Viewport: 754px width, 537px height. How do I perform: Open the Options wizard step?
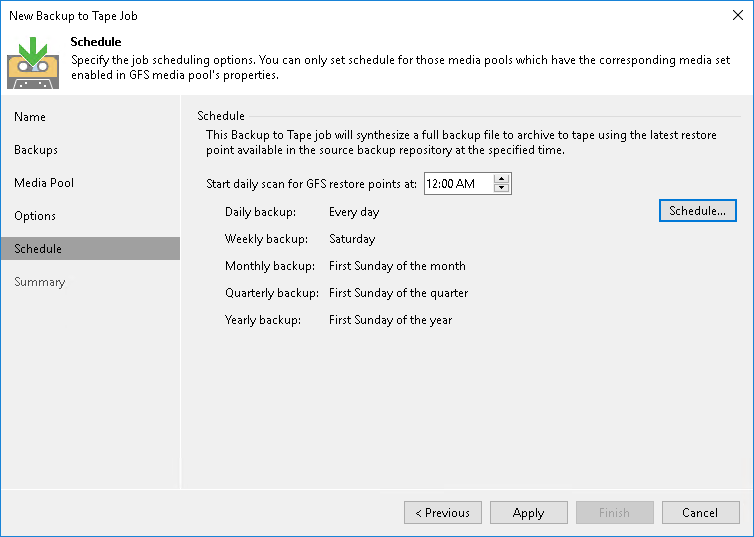(x=35, y=216)
